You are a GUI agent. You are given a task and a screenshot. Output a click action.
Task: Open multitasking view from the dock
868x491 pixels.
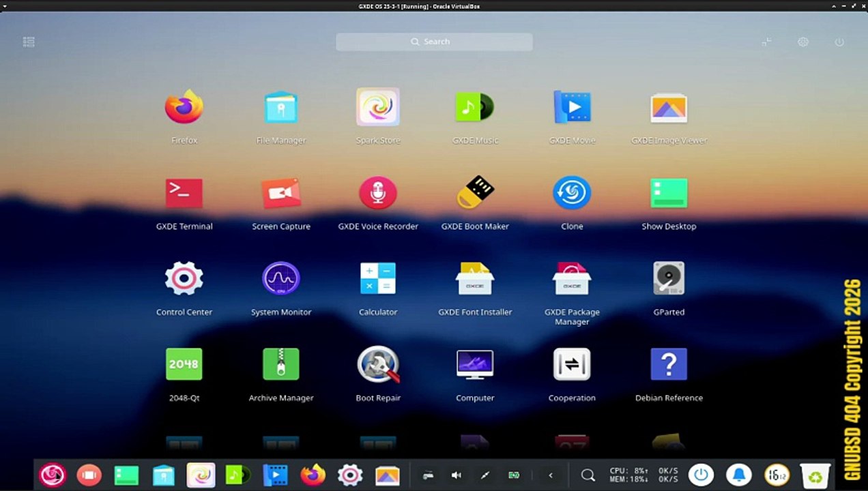tap(89, 475)
